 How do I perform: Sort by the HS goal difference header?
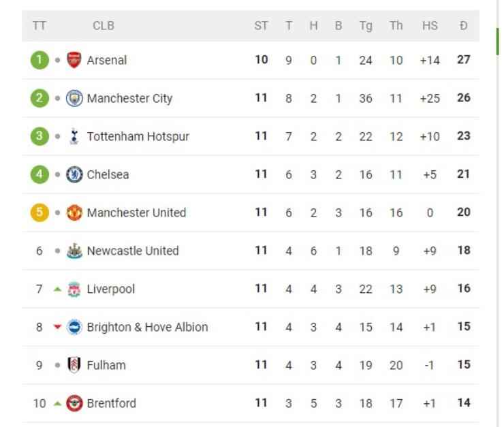pyautogui.click(x=430, y=26)
